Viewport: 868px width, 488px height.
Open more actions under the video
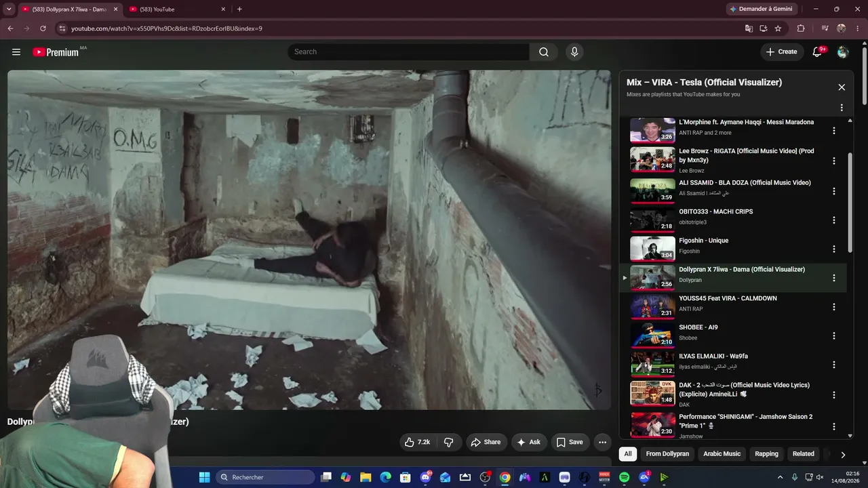[602, 442]
